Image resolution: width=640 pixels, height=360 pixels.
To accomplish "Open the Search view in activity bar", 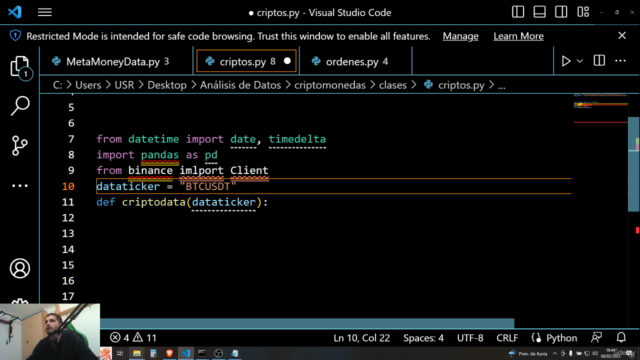I will click(x=20, y=106).
